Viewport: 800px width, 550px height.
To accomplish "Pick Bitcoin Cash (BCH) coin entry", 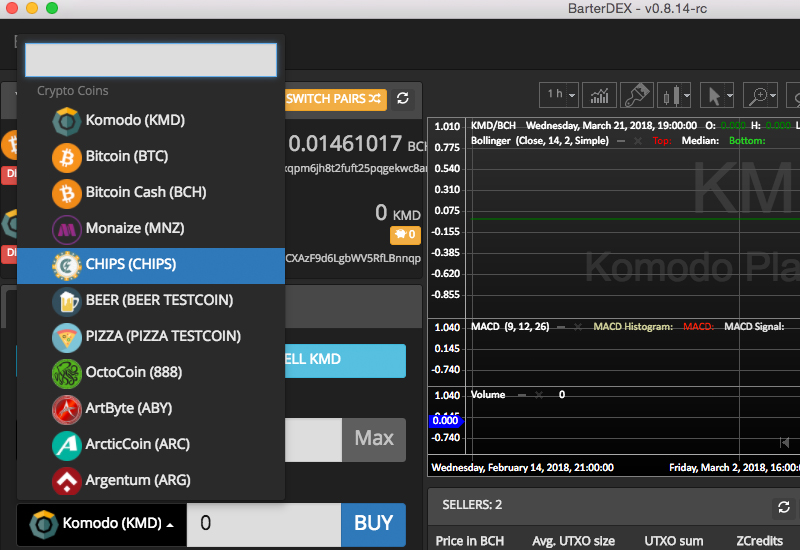I will [x=151, y=192].
